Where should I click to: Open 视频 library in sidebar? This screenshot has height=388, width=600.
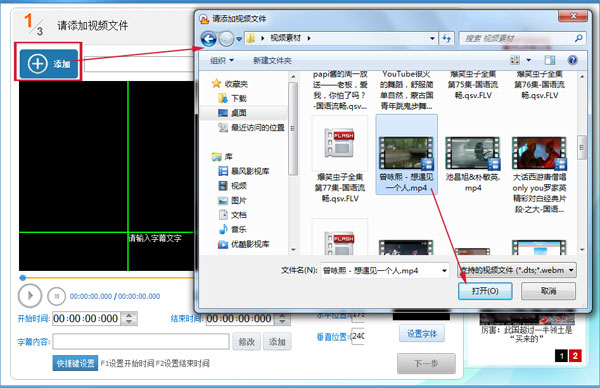pos(233,186)
